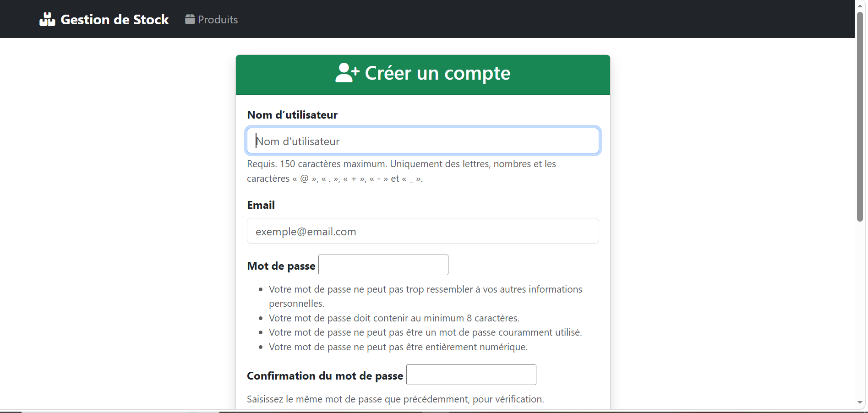Click the 'mot de passe couramment utilisé' hint
The image size is (868, 413).
point(426,332)
